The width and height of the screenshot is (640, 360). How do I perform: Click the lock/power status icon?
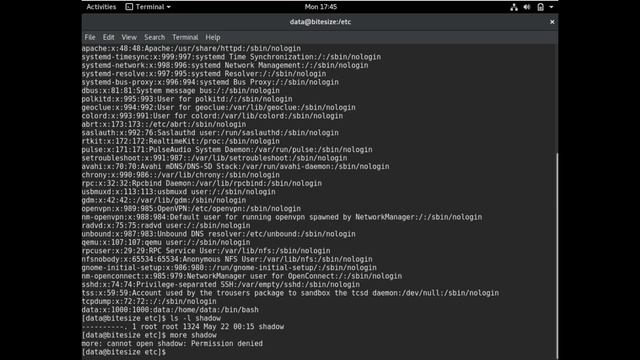coord(540,7)
